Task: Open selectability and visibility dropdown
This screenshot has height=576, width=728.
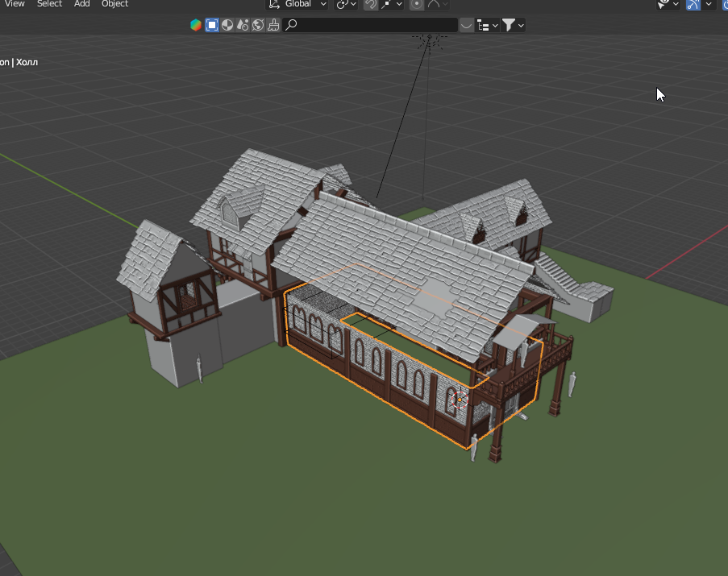Action: coord(668,4)
